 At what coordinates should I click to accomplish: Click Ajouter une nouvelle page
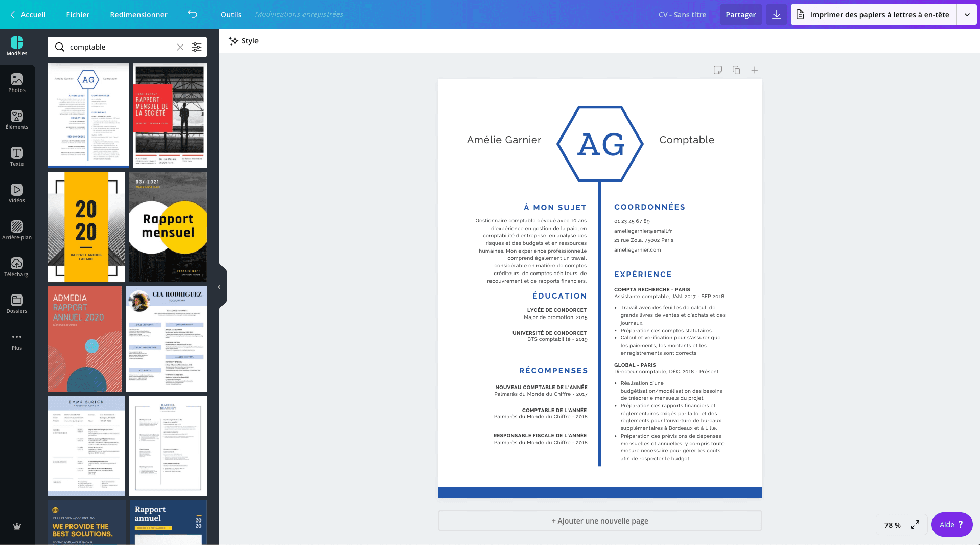point(599,521)
